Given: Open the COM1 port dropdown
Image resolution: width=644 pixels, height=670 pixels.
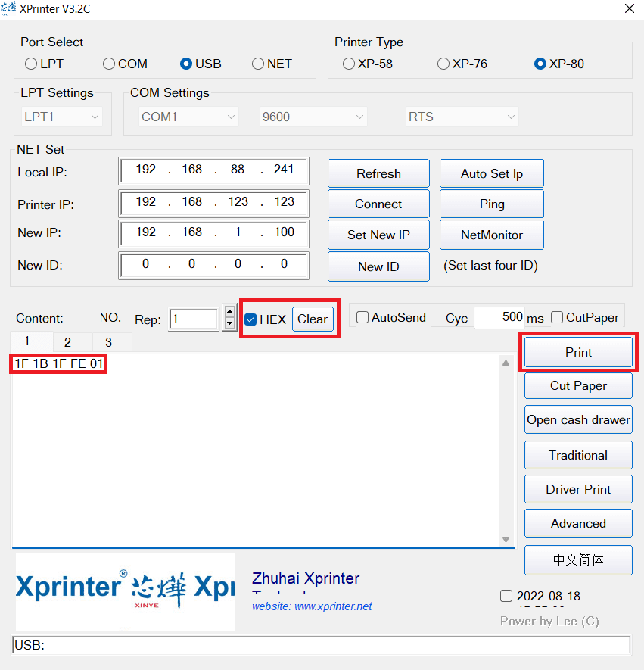Looking at the screenshot, I should (188, 117).
